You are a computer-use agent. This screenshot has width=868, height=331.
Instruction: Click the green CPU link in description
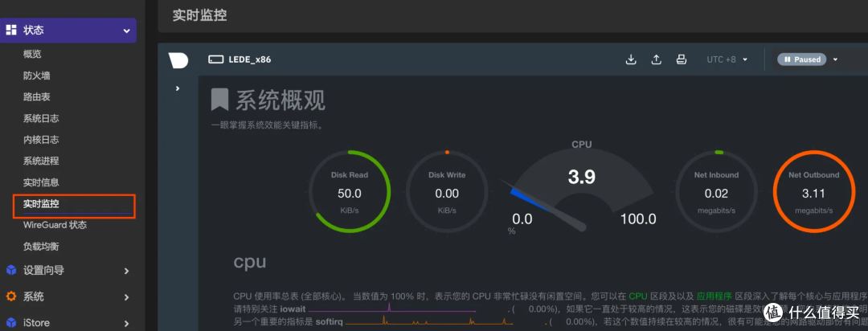[637, 295]
